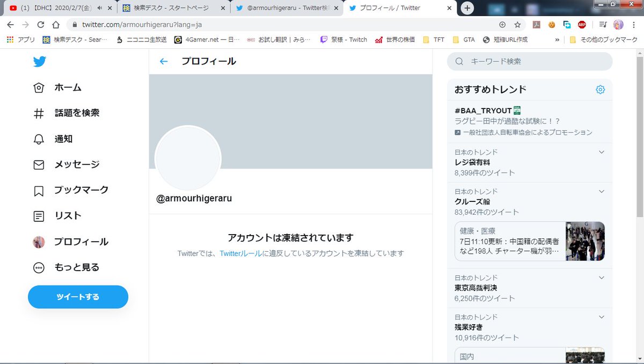Image resolution: width=644 pixels, height=364 pixels.
Task: Mute audio on the YouTube tab
Action: pyautogui.click(x=99, y=8)
